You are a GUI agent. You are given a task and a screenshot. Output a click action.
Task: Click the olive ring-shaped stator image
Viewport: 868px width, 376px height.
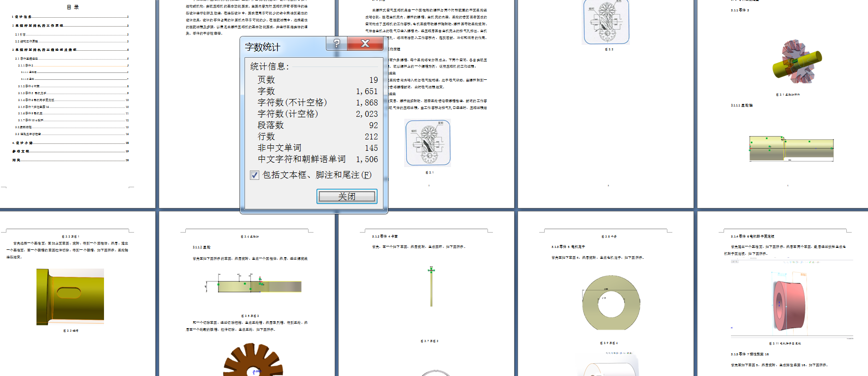click(x=611, y=303)
